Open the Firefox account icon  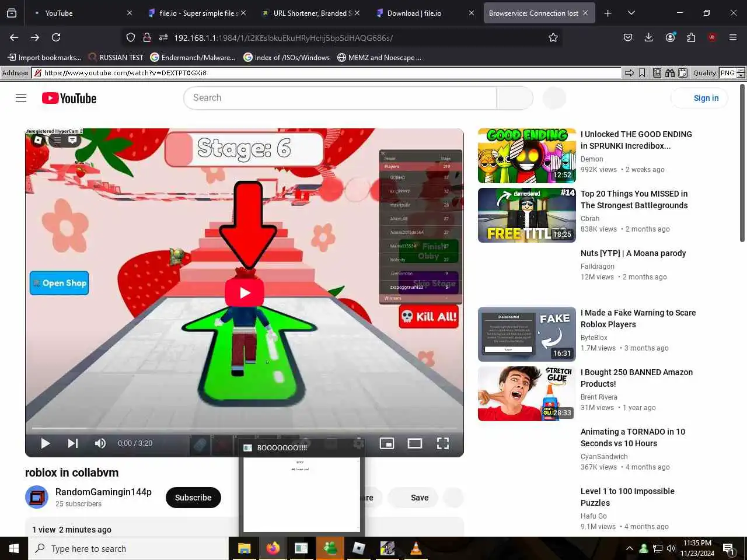[x=670, y=37]
